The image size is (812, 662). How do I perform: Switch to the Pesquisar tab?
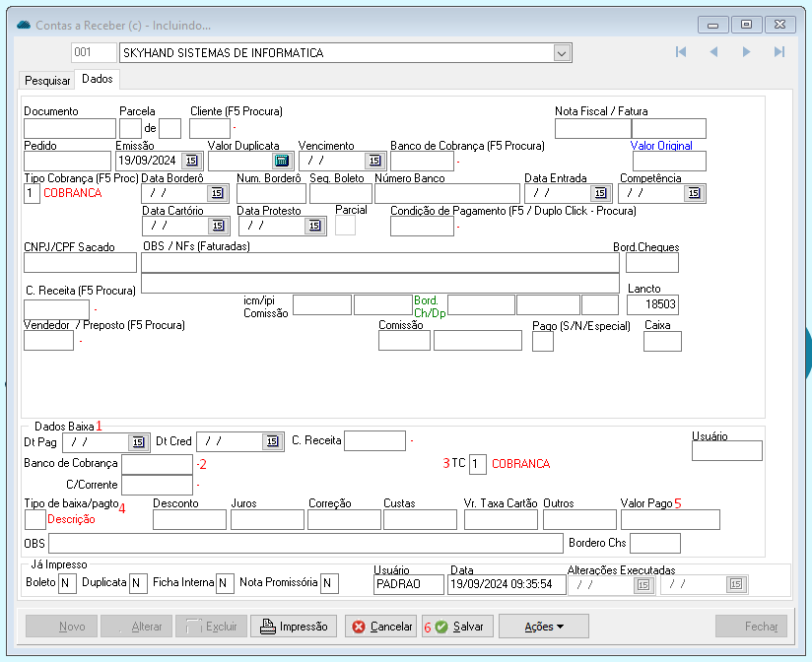[x=47, y=80]
